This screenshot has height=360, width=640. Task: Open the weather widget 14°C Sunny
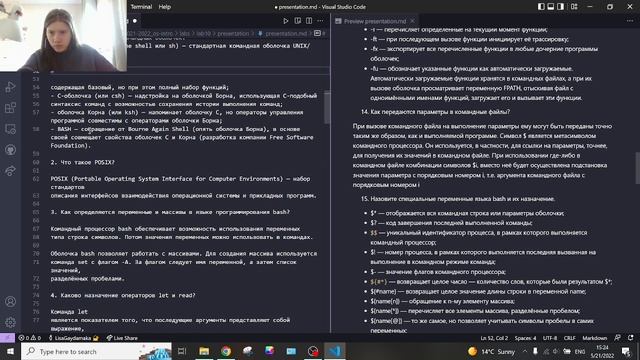pyautogui.click(x=491, y=351)
